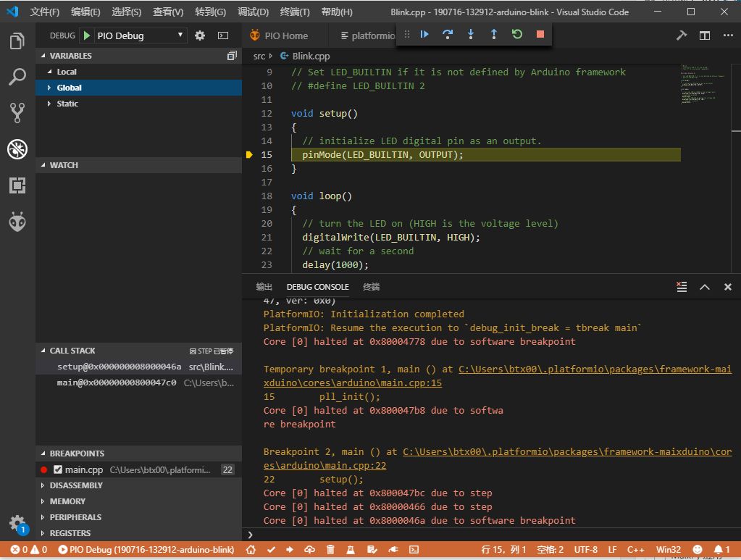This screenshot has width=741, height=560.
Task: Open the 调试(D) menu
Action: click(x=253, y=12)
